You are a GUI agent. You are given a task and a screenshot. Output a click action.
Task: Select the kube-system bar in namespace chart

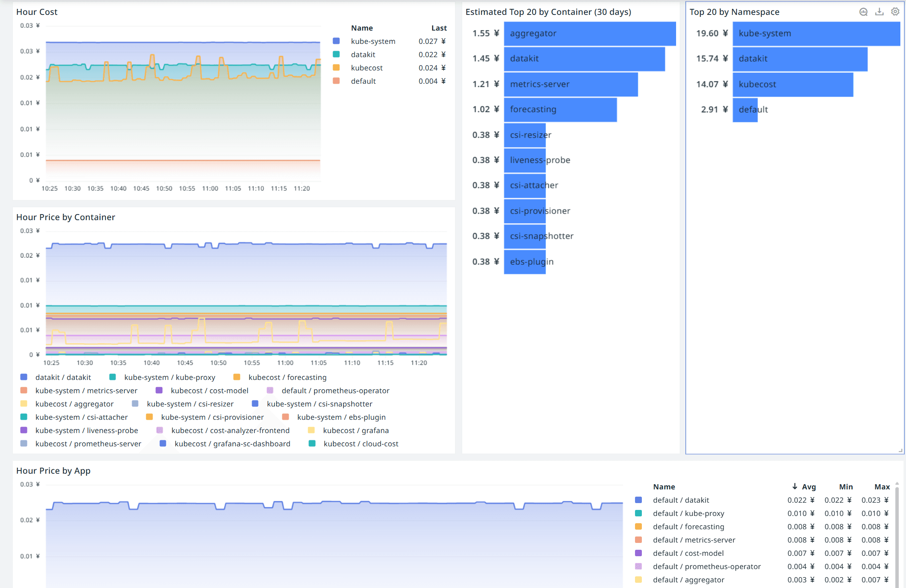pos(816,33)
